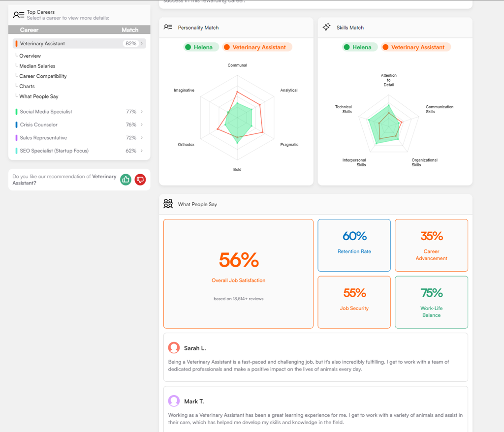Click the What People Say group icon
Viewport: 504px width, 432px height.
coord(168,204)
